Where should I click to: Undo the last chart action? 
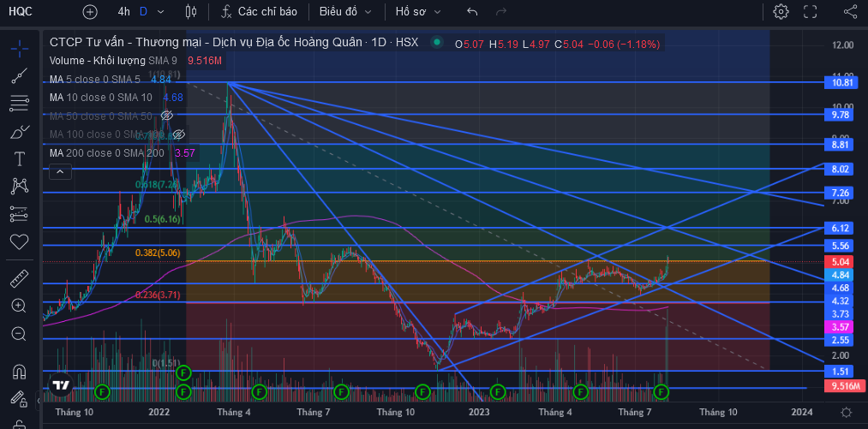[x=472, y=11]
